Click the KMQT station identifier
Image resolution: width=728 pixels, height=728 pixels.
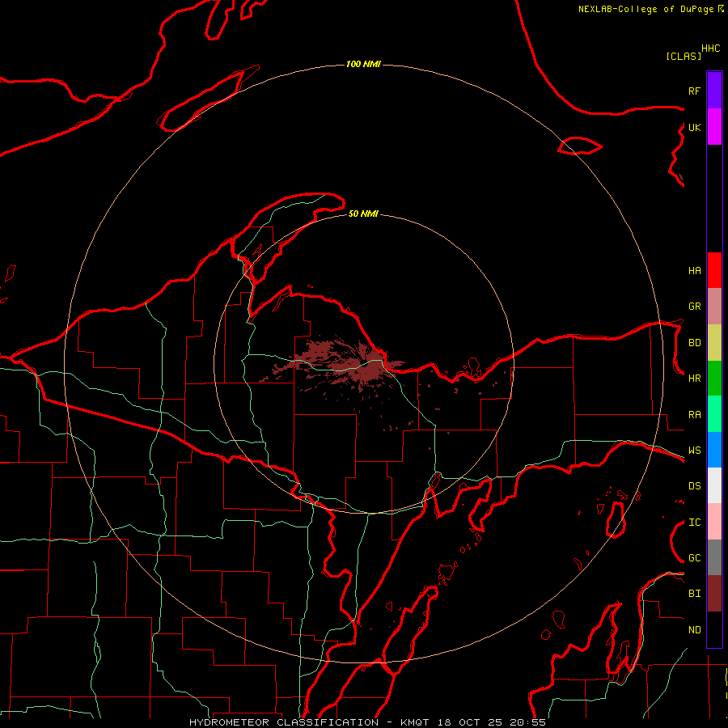412,722
